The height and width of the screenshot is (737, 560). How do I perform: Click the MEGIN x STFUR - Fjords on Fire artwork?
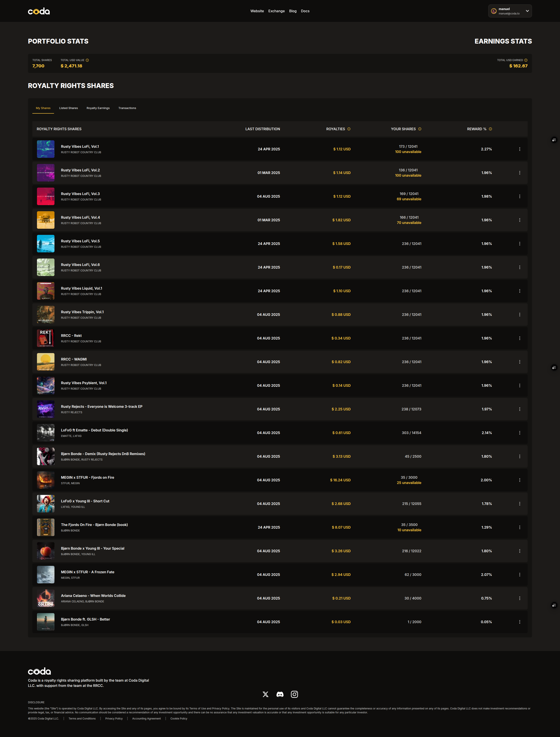click(46, 480)
